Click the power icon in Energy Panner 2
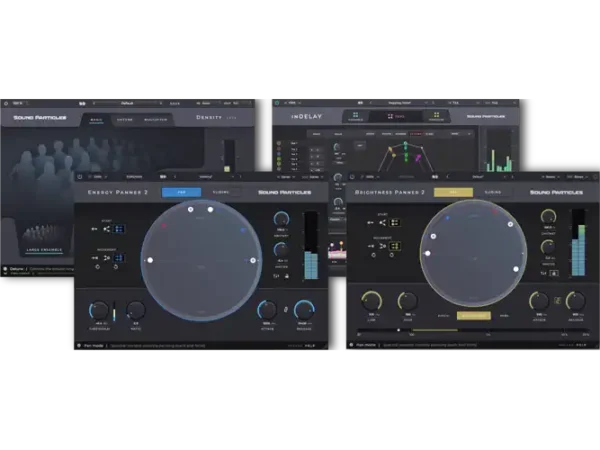This screenshot has width=600, height=450. pos(80,177)
